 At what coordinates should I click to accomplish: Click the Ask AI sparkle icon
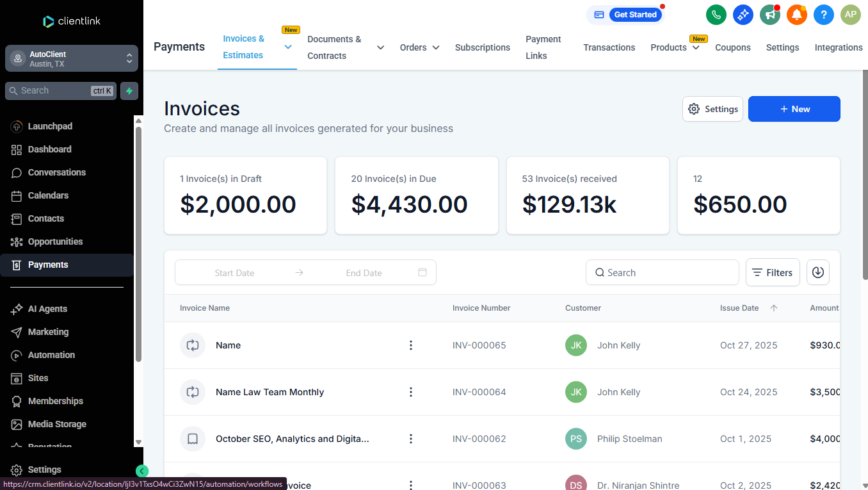(x=743, y=15)
